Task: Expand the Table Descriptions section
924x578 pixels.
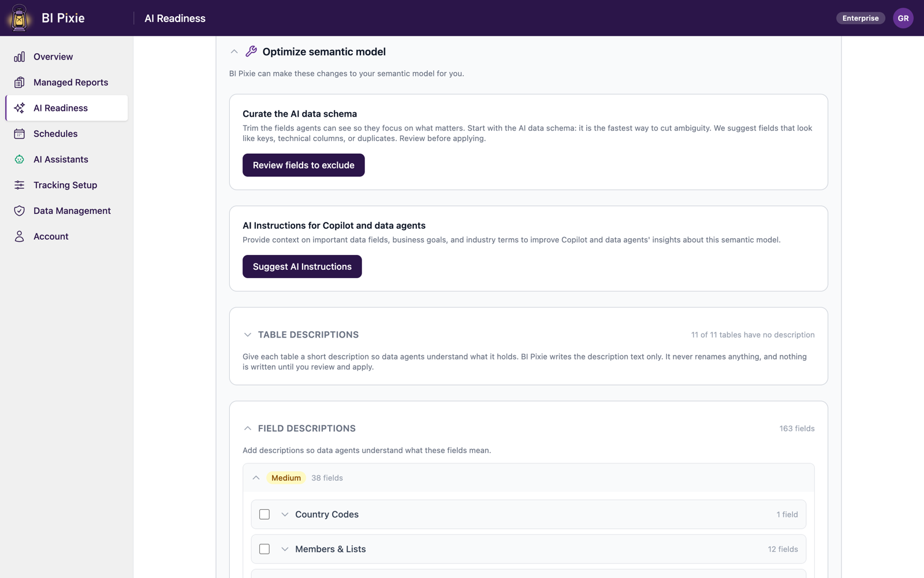Action: click(x=248, y=335)
